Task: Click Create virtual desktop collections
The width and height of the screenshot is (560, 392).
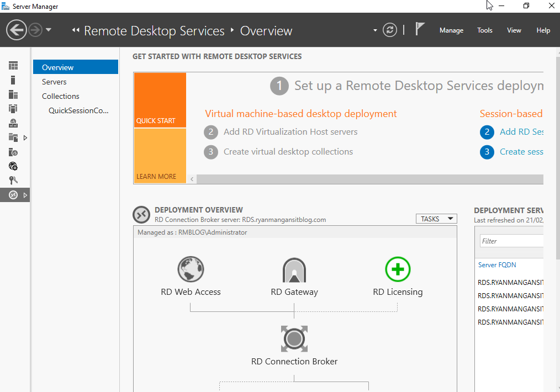Action: point(288,152)
